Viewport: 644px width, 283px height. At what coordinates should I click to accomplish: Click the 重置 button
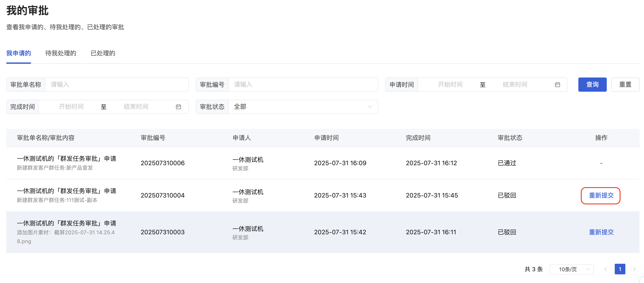[625, 85]
